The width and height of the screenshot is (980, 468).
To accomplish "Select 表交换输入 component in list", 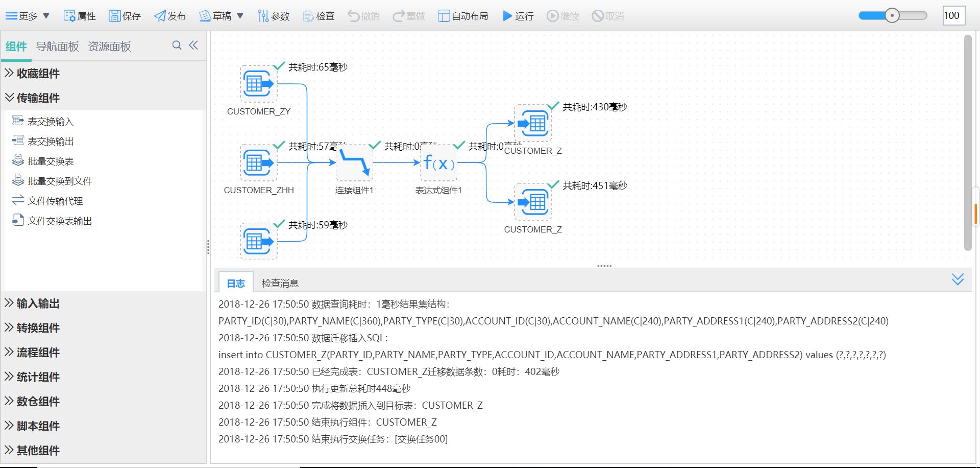I will pyautogui.click(x=50, y=122).
